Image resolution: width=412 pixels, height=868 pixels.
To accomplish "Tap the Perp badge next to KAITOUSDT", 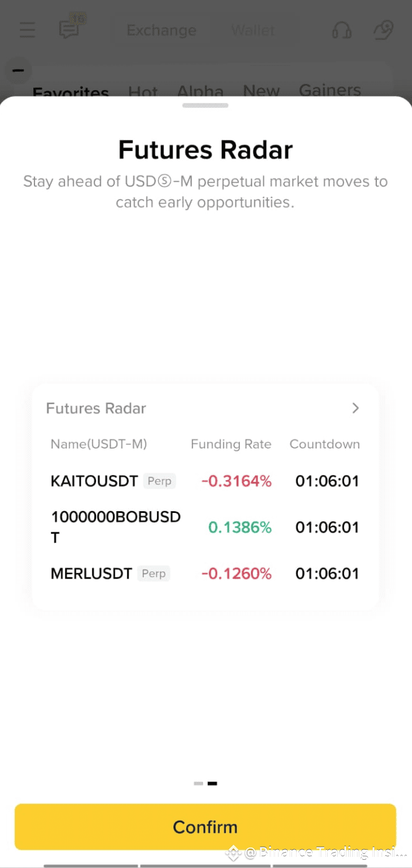I will click(159, 481).
